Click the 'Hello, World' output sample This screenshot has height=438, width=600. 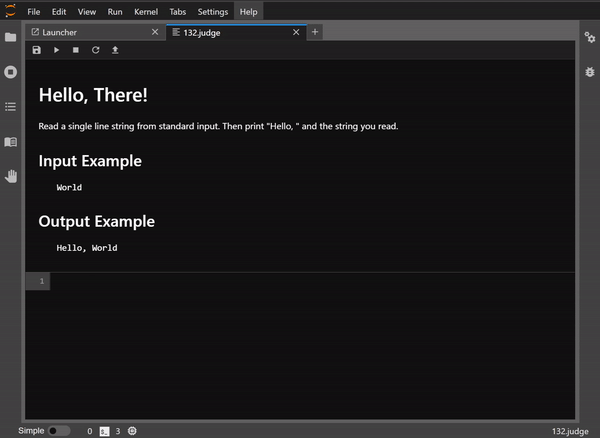click(87, 248)
